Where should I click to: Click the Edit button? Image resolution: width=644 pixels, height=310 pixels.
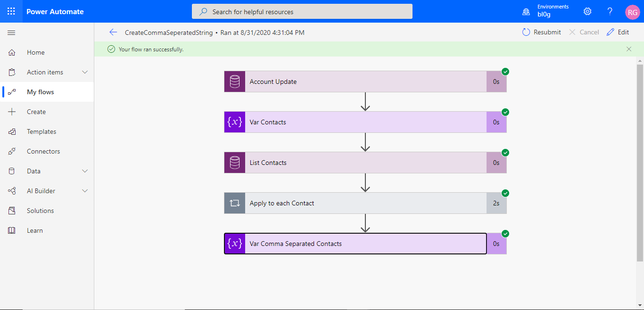pyautogui.click(x=618, y=32)
